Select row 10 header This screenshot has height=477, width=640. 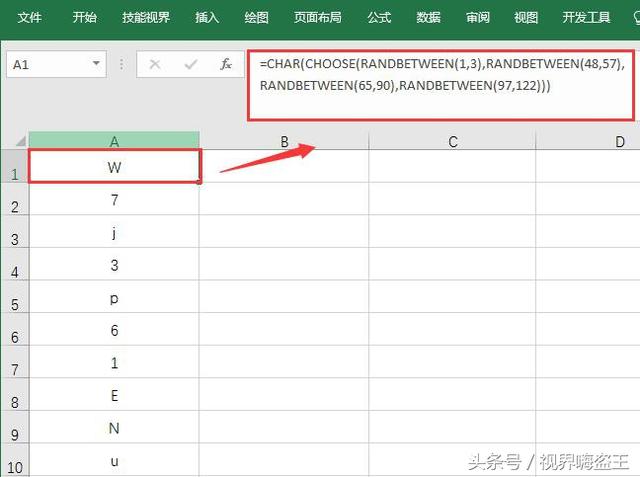pos(15,460)
